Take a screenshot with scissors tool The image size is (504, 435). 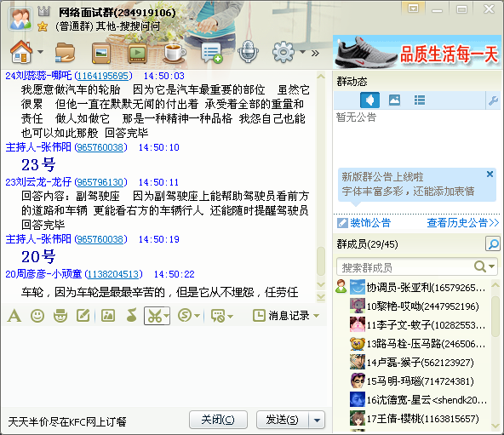(154, 316)
